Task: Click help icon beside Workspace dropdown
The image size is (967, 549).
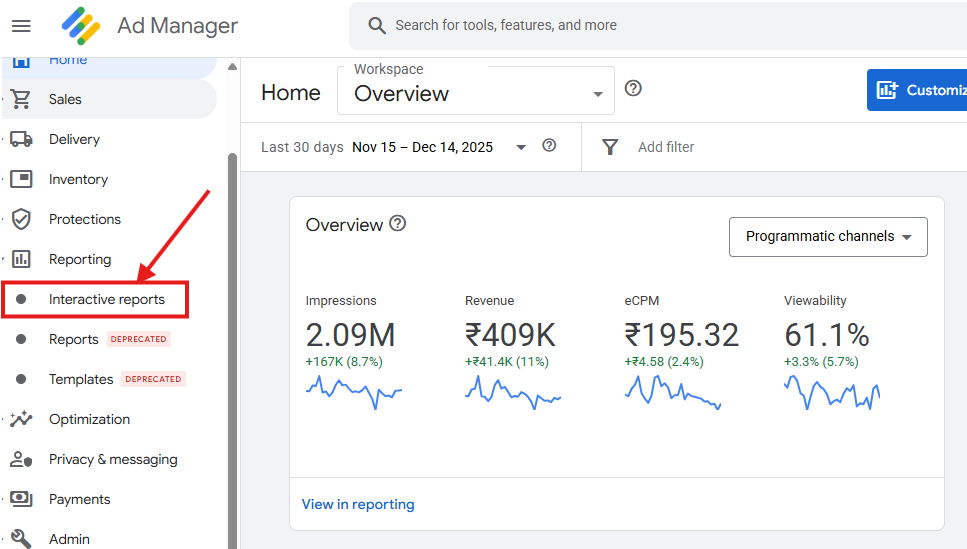Action: (x=633, y=88)
